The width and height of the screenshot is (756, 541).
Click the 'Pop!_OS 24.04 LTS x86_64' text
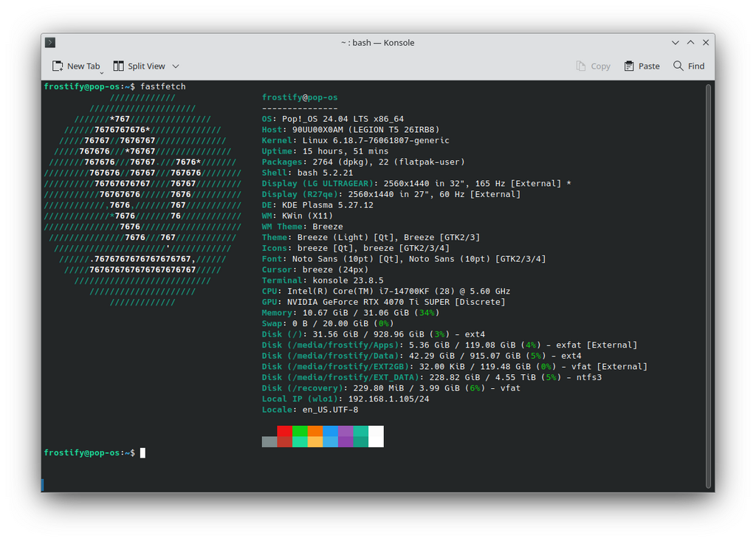pyautogui.click(x=343, y=119)
